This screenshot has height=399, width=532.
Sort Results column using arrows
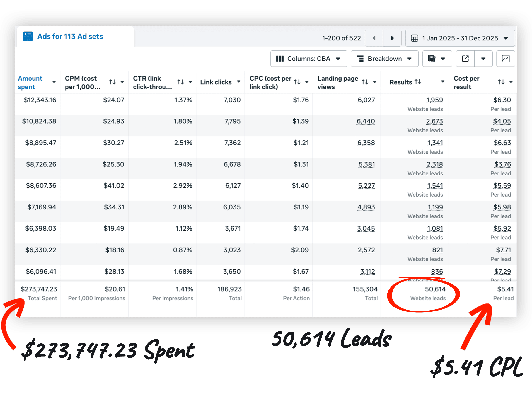tap(418, 82)
